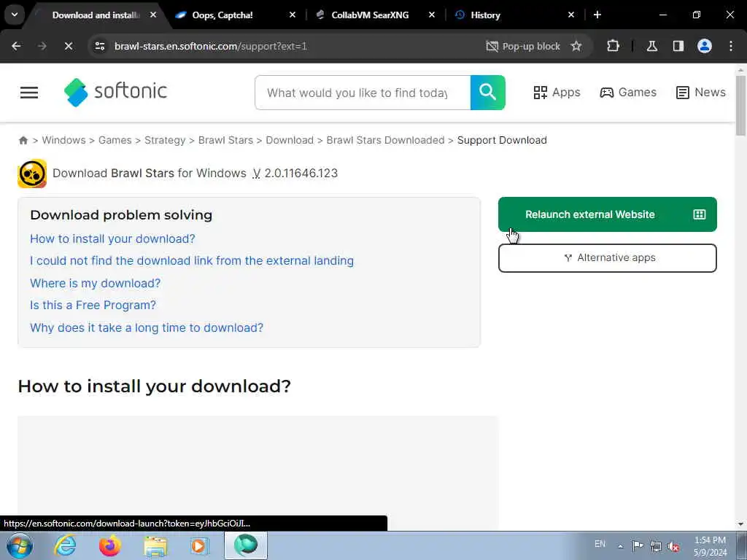
Task: Open Windows Media Player from taskbar
Action: pyautogui.click(x=200, y=545)
